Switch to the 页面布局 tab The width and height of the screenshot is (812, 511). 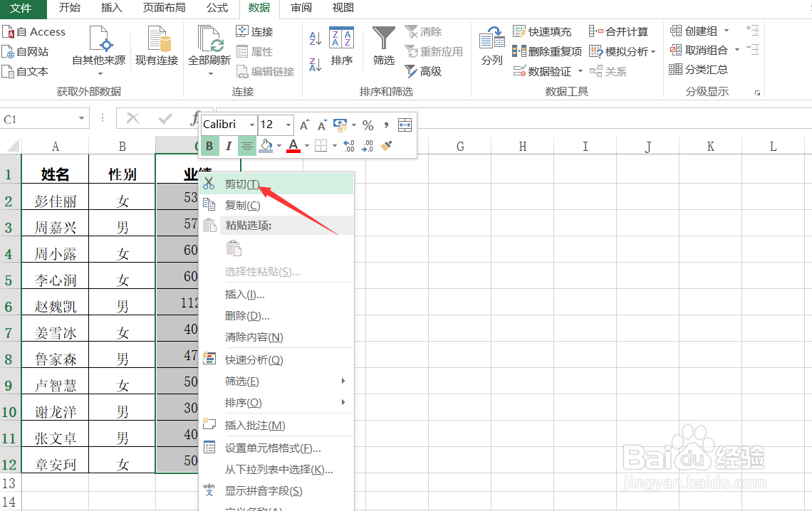(x=164, y=8)
